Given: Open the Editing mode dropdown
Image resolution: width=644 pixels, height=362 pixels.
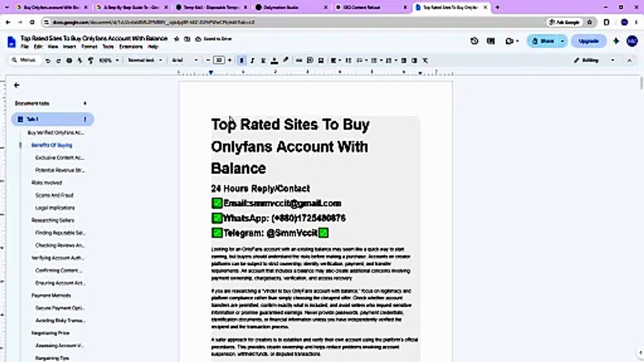Looking at the screenshot, I should point(594,60).
